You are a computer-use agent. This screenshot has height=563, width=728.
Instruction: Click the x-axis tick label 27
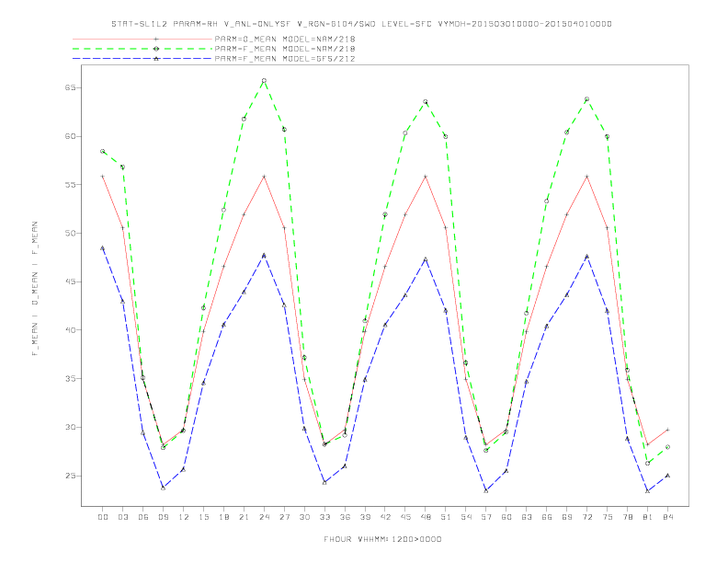click(284, 517)
